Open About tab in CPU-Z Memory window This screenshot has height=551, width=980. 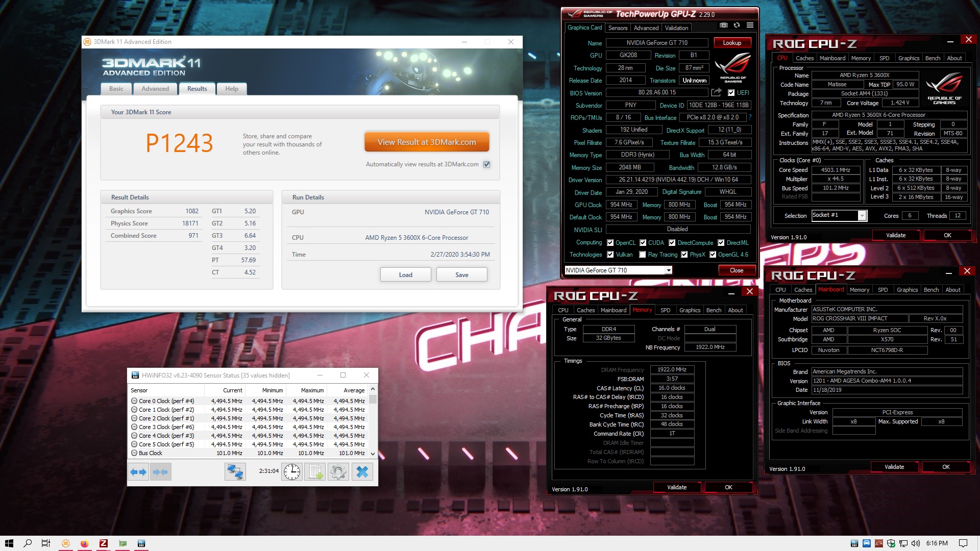point(735,310)
